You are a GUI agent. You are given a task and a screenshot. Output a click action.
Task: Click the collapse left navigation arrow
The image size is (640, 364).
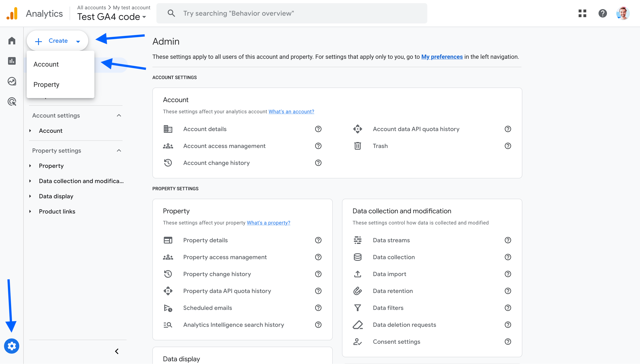116,351
